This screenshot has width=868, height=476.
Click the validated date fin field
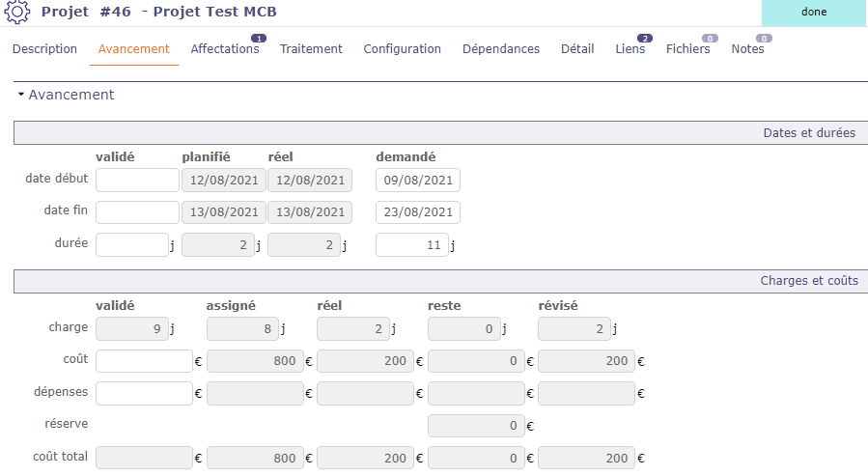(137, 212)
